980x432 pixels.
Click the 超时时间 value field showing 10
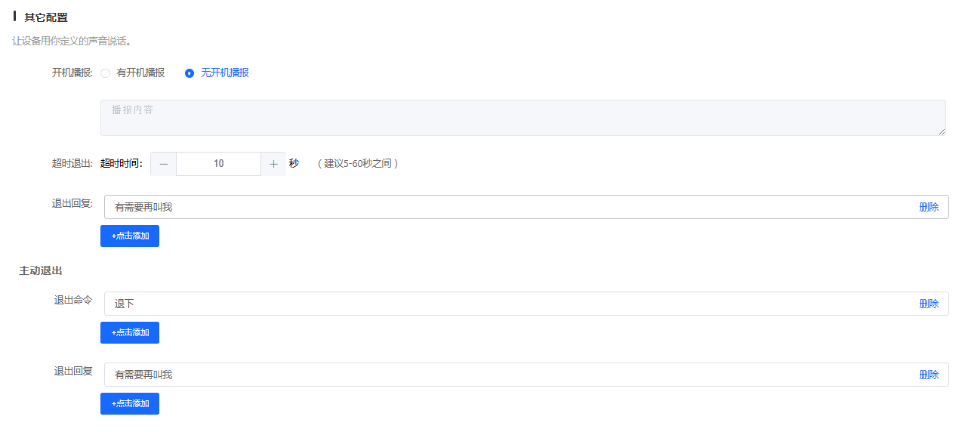(x=218, y=164)
